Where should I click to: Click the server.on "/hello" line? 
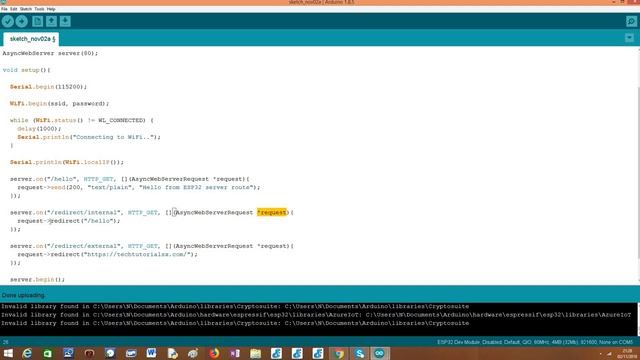tap(130, 179)
